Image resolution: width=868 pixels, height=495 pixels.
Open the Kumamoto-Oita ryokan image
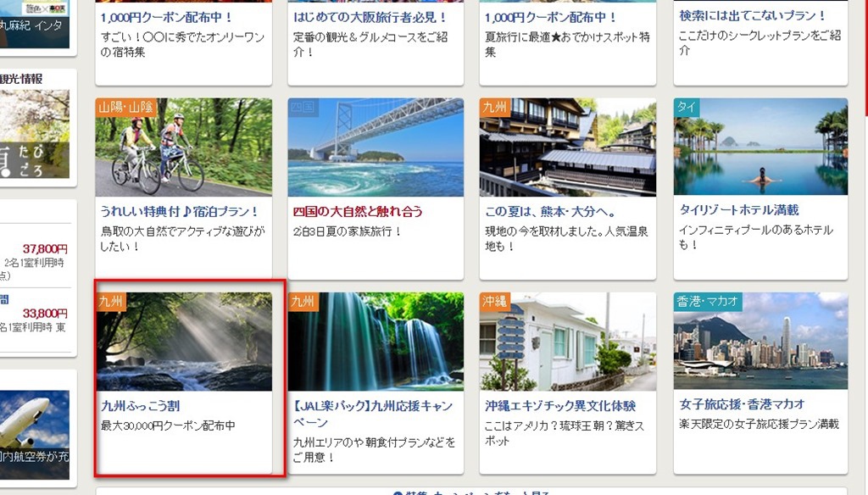click(x=567, y=147)
